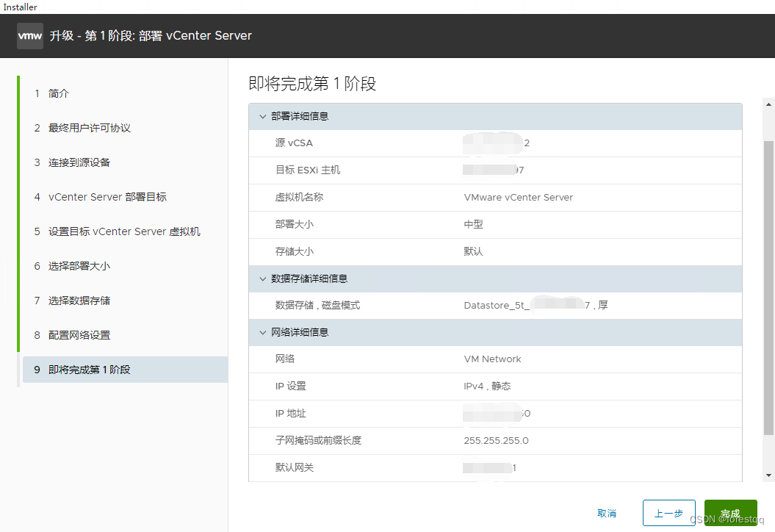Click the 默认网关 label
This screenshot has height=532, width=775.
294,468
